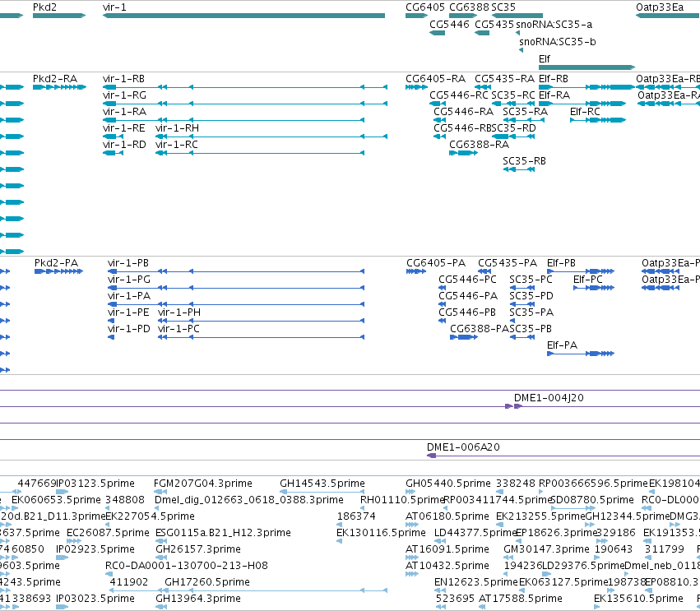The image size is (700, 611).
Task: Select the Elf-RB transcript label
Action: pos(553,79)
